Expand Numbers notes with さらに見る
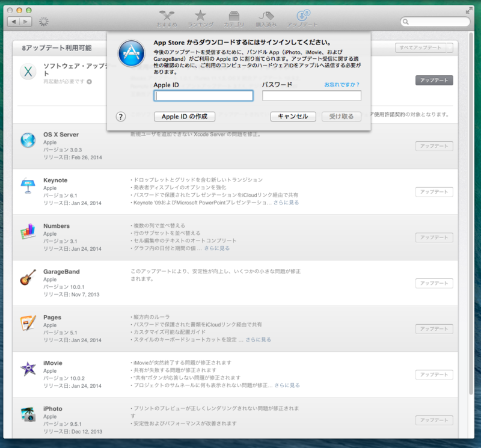This screenshot has width=481, height=448. pos(217,248)
